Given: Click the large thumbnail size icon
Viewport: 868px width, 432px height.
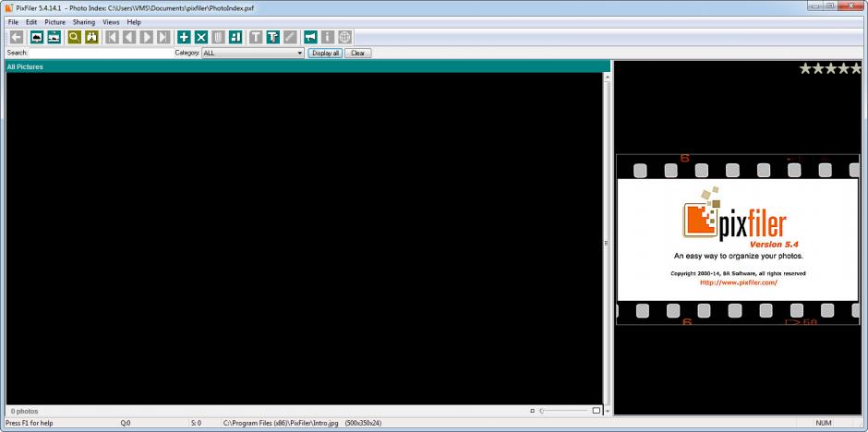Looking at the screenshot, I should (597, 411).
